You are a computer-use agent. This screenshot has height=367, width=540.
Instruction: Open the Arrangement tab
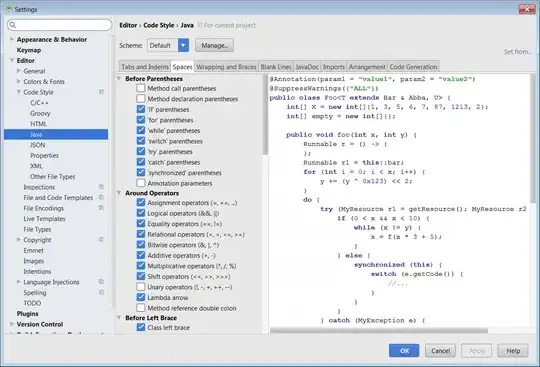[x=367, y=67]
